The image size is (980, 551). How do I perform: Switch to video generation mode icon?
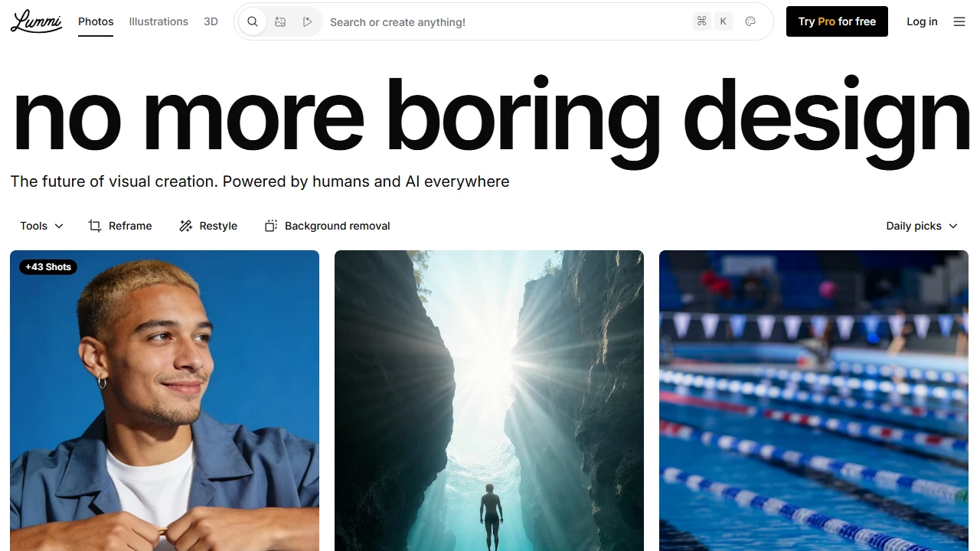tap(307, 22)
